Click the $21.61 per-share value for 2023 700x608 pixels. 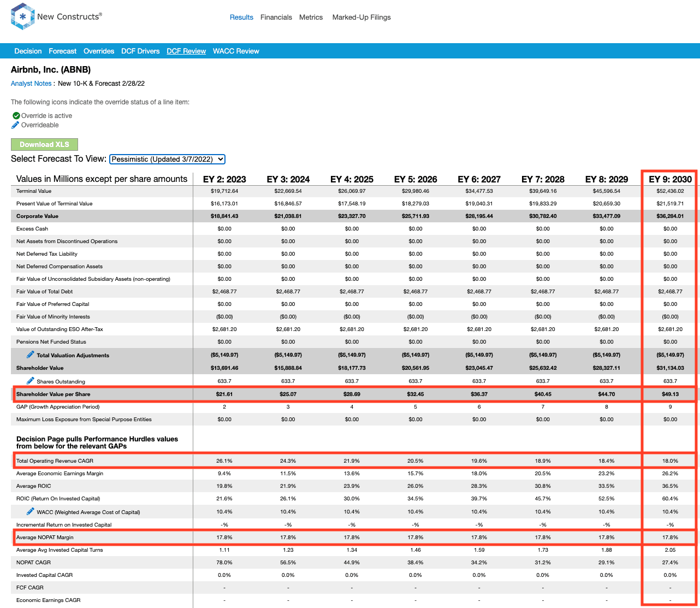[x=224, y=394]
